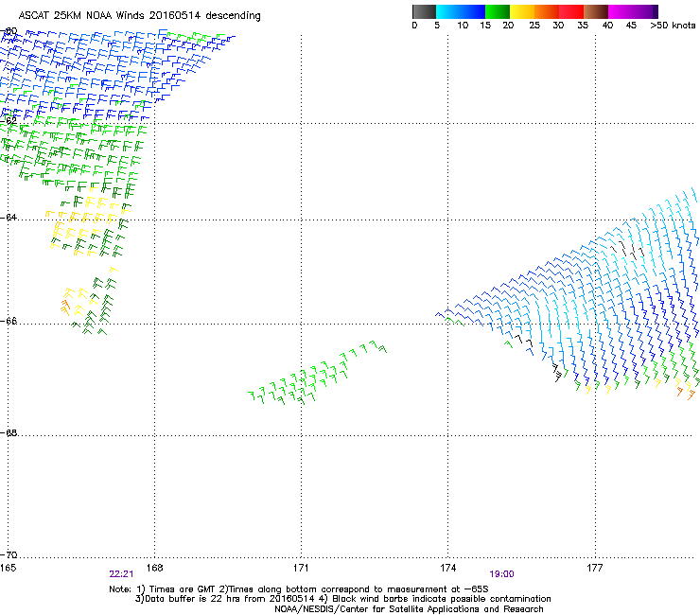This screenshot has width=700, height=615.
Task: Click the NOAA/NESDIS credit line
Action: coord(409,609)
